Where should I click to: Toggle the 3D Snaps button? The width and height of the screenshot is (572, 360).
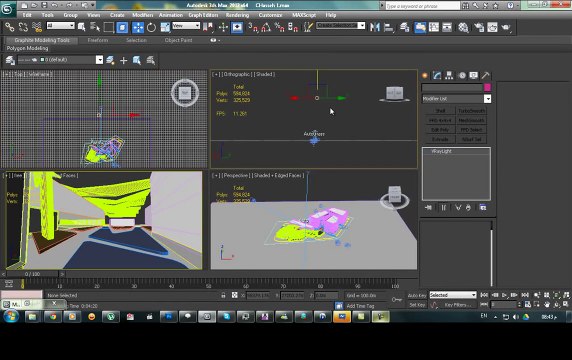[x=253, y=27]
